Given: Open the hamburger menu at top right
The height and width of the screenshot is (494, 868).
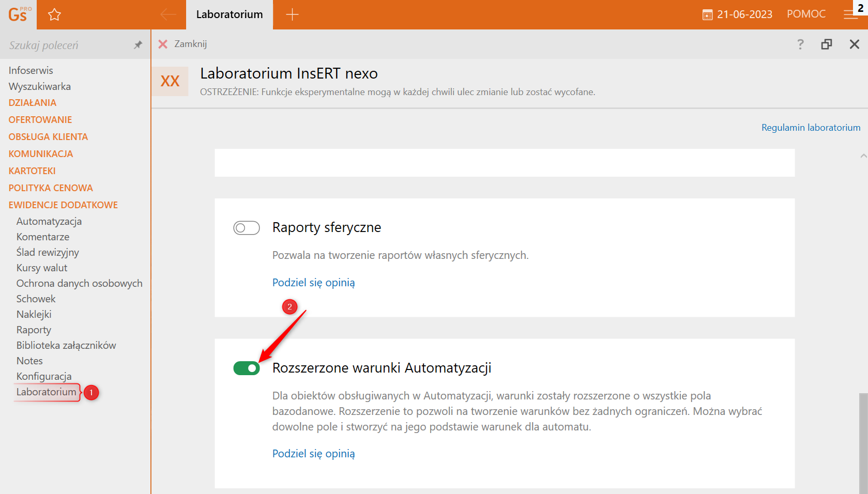Looking at the screenshot, I should (850, 15).
